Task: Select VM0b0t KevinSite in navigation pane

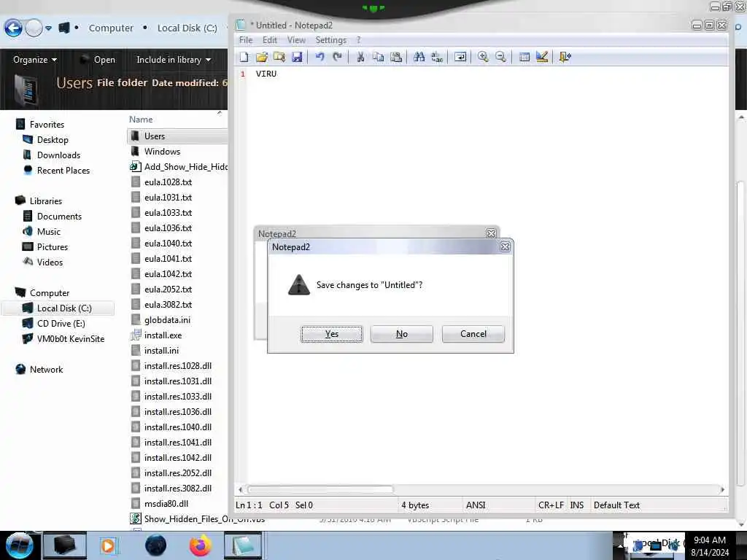Action: click(71, 338)
